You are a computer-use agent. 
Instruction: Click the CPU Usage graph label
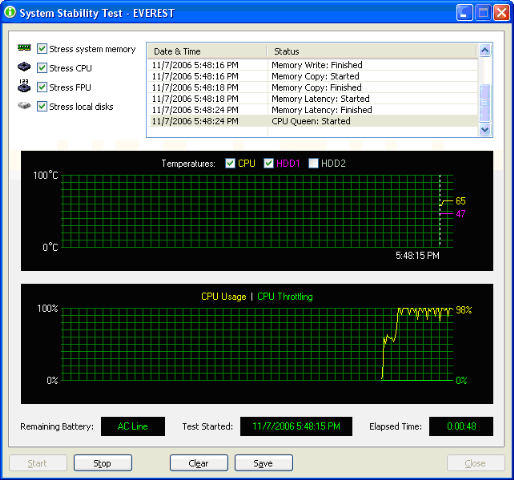tap(224, 297)
